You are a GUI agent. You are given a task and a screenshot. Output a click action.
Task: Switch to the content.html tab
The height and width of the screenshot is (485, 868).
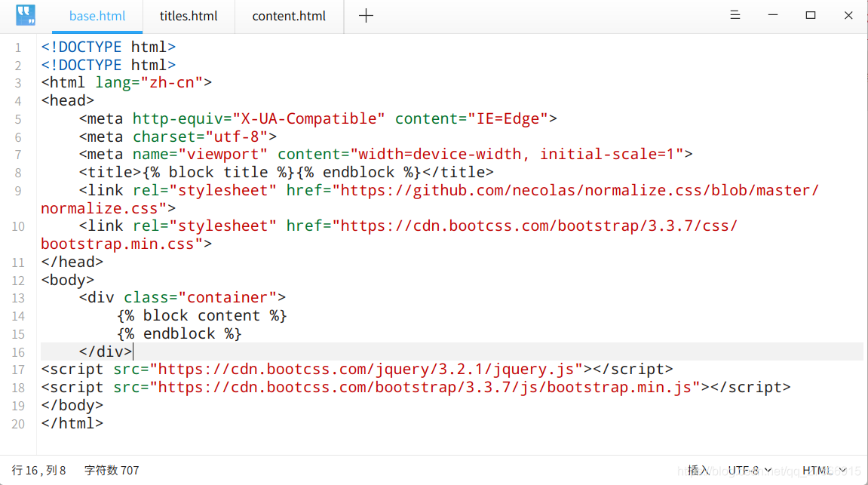point(289,16)
